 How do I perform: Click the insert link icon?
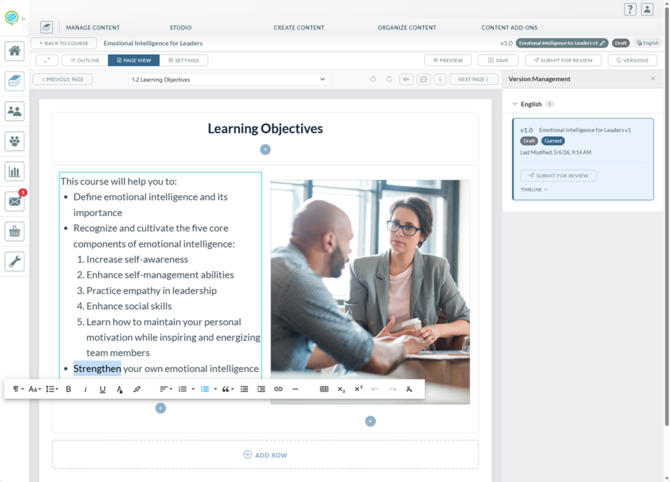278,389
